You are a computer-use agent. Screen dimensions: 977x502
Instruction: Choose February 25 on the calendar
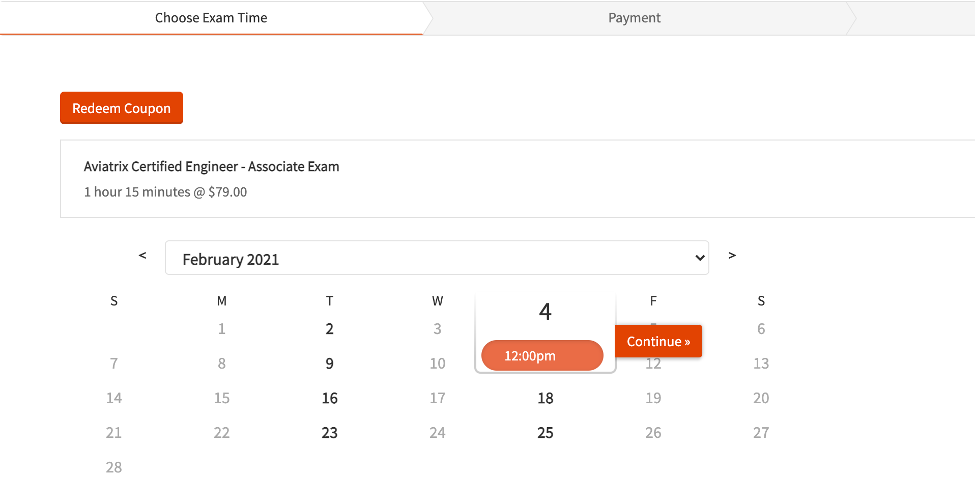[545, 433]
